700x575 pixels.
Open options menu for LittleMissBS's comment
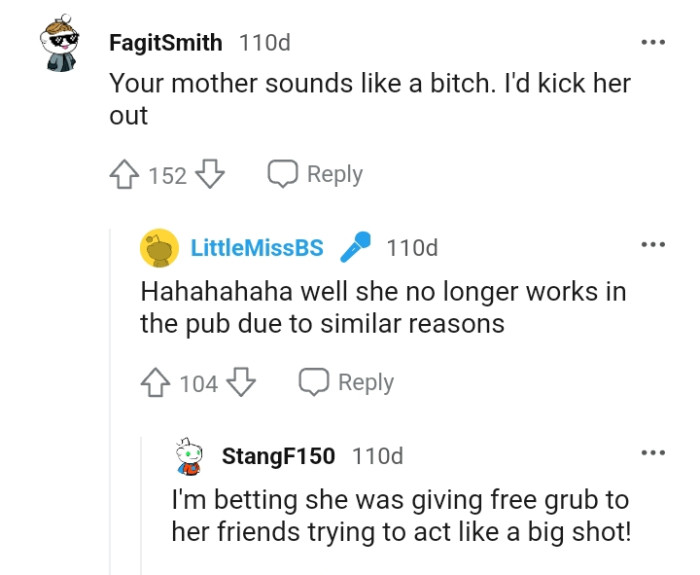coord(652,245)
